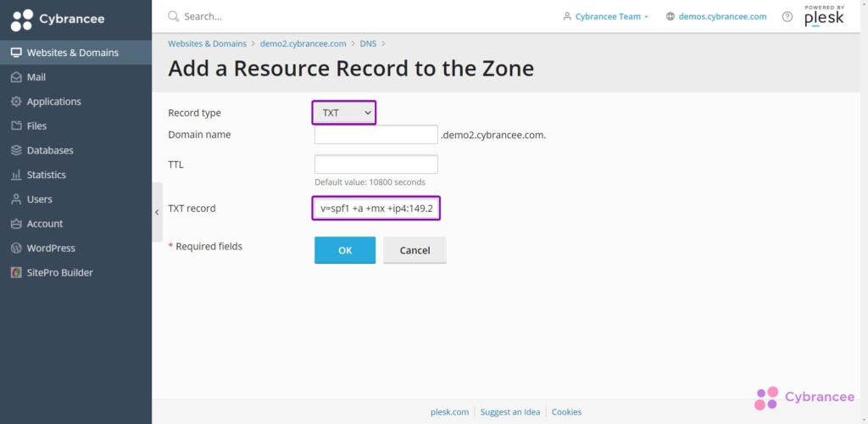Open the Record type TXT dropdown
The image size is (868, 424).
(x=344, y=113)
